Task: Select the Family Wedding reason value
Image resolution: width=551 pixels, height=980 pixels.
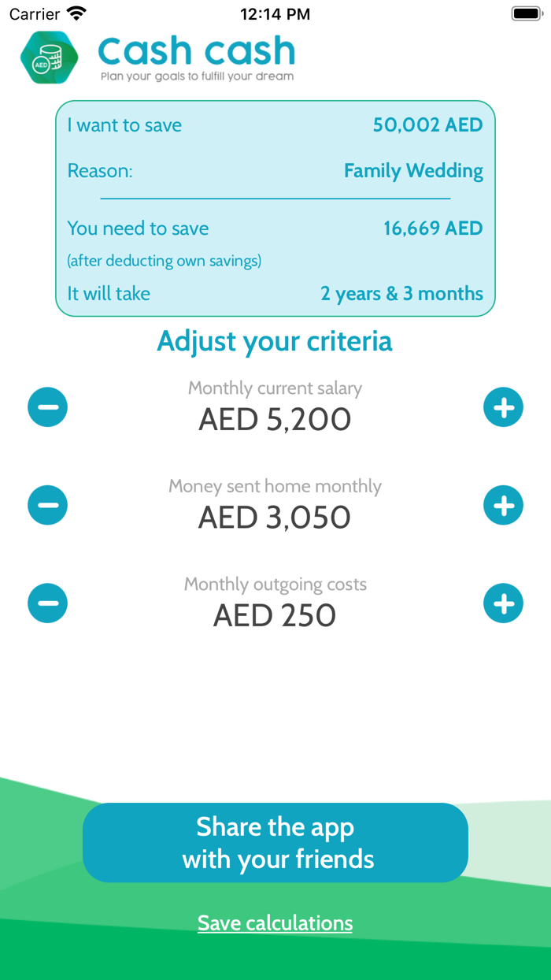Action: coord(413,170)
